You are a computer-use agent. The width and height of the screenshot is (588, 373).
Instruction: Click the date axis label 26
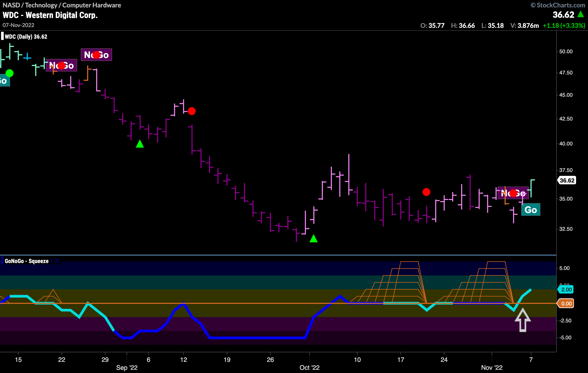point(270,359)
